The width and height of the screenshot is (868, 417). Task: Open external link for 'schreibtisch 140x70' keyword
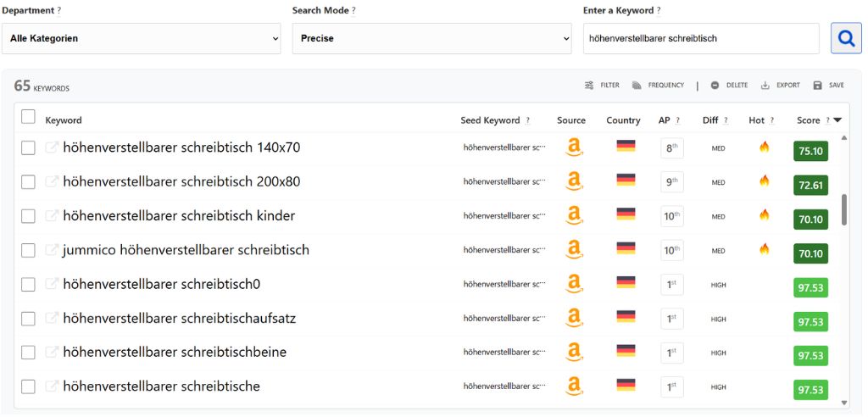[x=52, y=147]
